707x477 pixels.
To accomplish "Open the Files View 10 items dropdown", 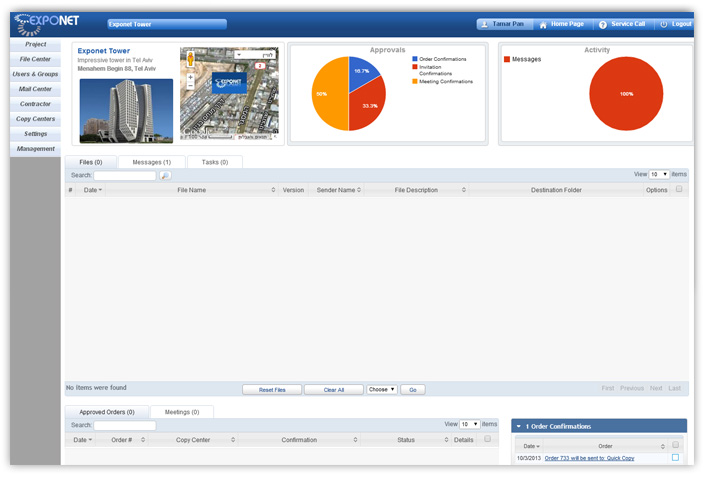I will (x=659, y=174).
